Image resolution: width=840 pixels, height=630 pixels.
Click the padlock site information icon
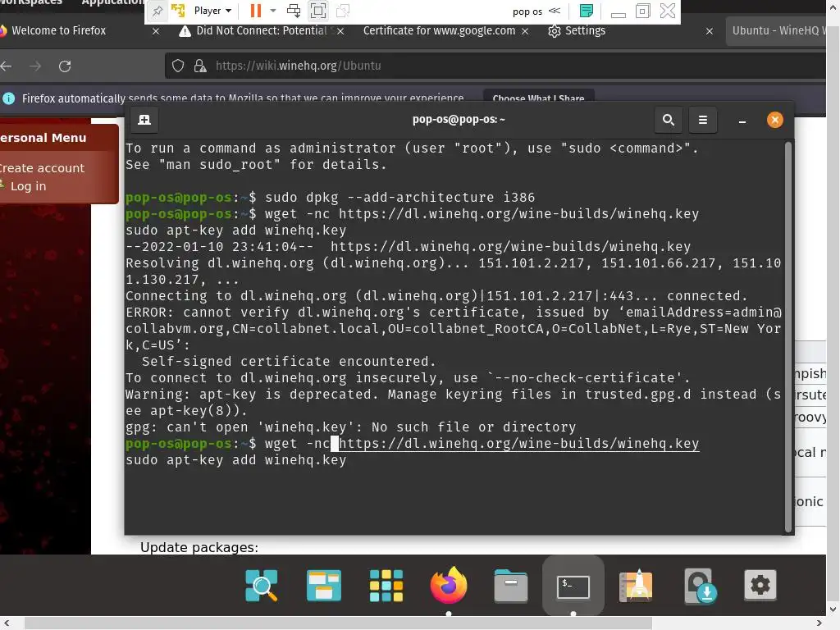point(200,66)
